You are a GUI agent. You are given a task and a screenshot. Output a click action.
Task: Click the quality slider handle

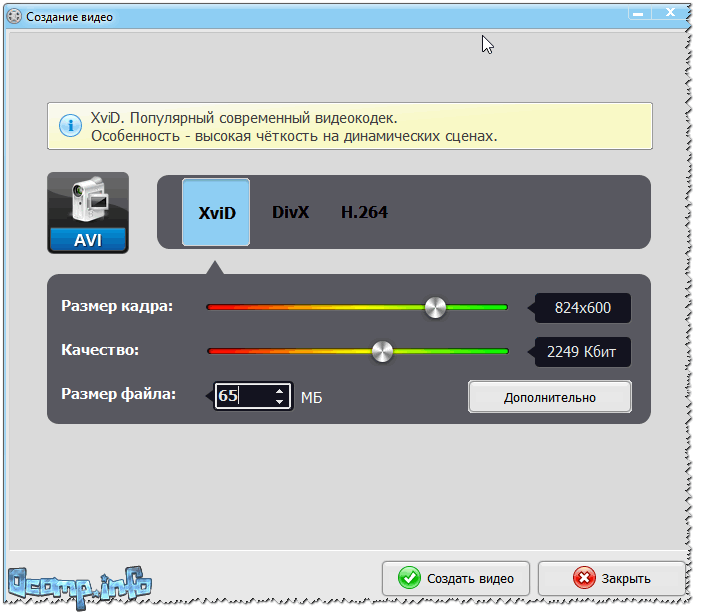[x=382, y=351]
